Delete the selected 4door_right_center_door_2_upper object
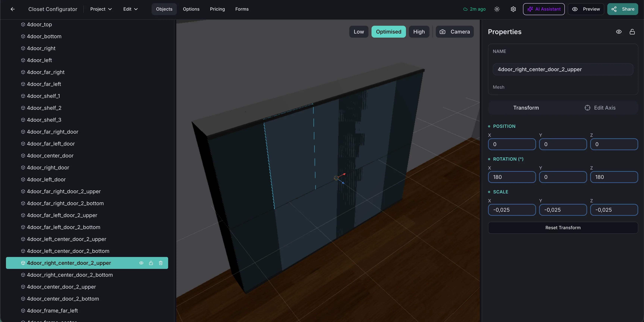This screenshot has width=644, height=322. [x=160, y=263]
